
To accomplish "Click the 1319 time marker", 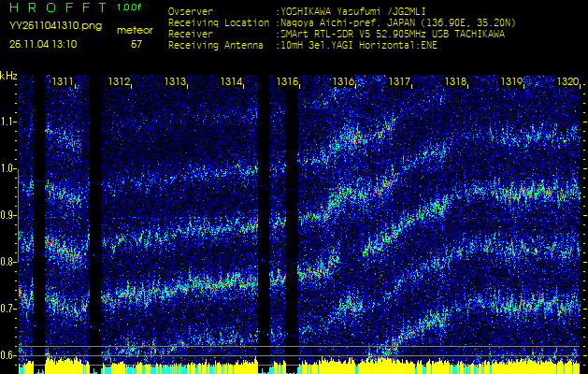I will 511,81.
